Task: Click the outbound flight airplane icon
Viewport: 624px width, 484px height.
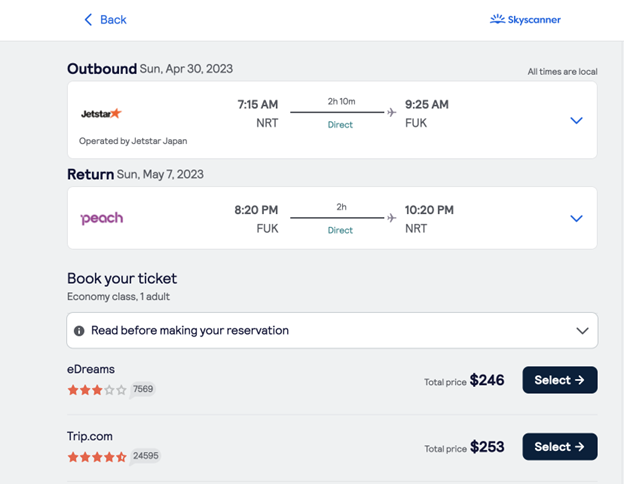Action: point(392,112)
